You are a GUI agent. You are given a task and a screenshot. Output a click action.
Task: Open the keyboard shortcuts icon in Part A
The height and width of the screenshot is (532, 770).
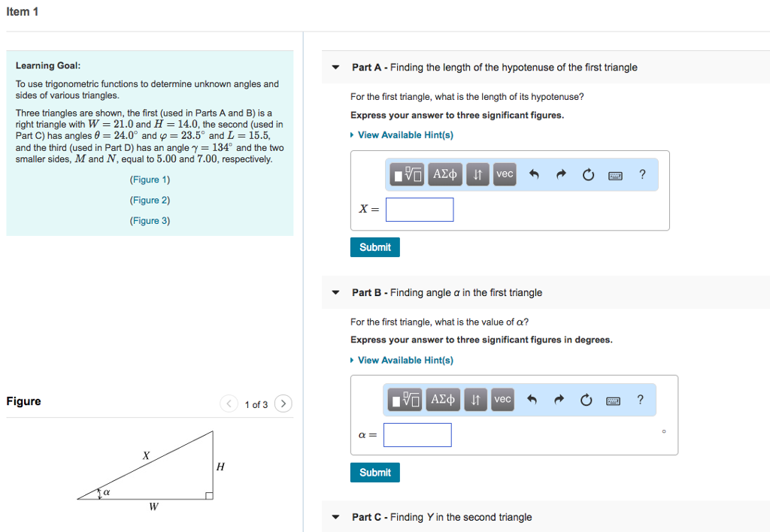[x=616, y=174]
